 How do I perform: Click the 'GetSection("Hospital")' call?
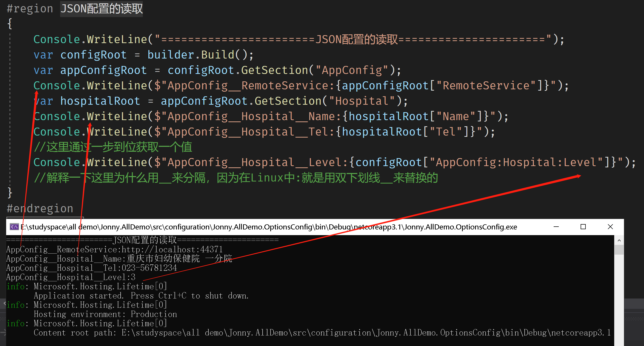[328, 101]
